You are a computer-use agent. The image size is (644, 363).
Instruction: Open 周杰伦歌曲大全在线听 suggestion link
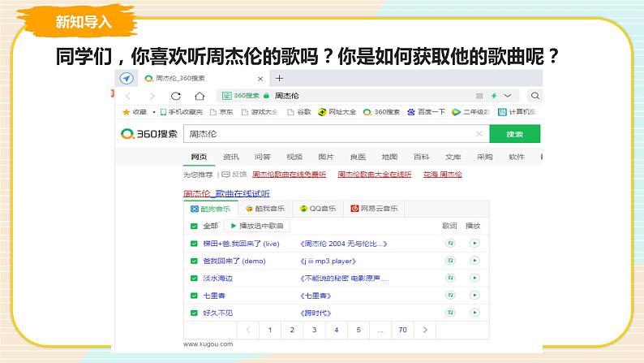click(375, 175)
